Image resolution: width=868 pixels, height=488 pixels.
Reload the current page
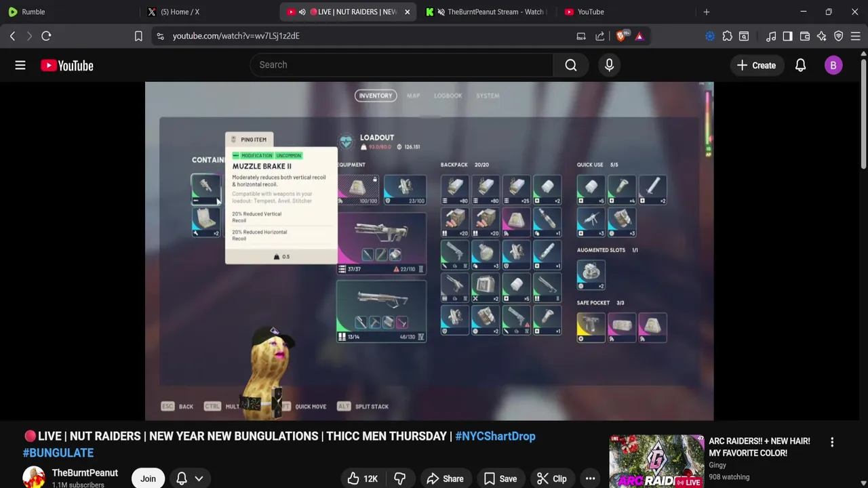(x=46, y=36)
